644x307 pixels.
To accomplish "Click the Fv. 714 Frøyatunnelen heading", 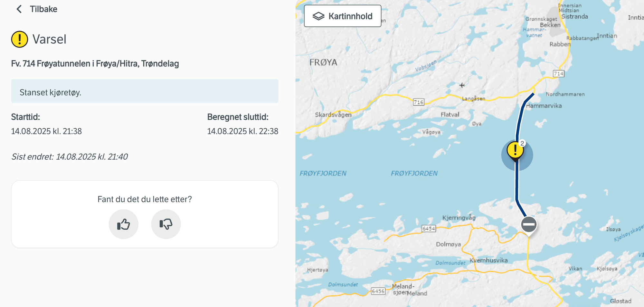I will pyautogui.click(x=95, y=64).
